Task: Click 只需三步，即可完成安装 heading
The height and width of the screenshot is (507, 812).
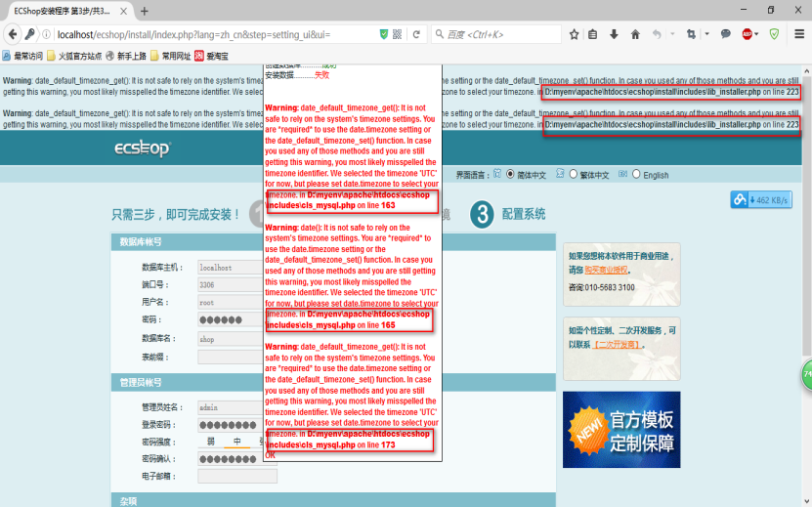Action: (x=176, y=214)
